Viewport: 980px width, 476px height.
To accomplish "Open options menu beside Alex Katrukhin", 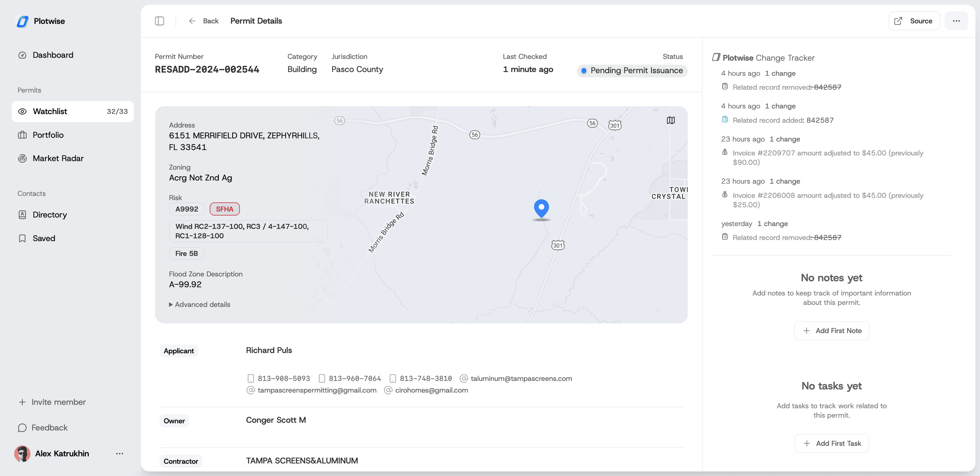I will (x=120, y=453).
